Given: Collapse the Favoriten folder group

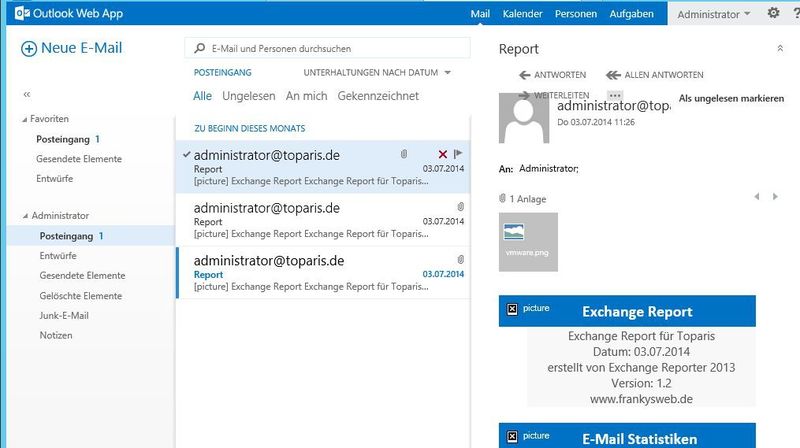Looking at the screenshot, I should [24, 119].
